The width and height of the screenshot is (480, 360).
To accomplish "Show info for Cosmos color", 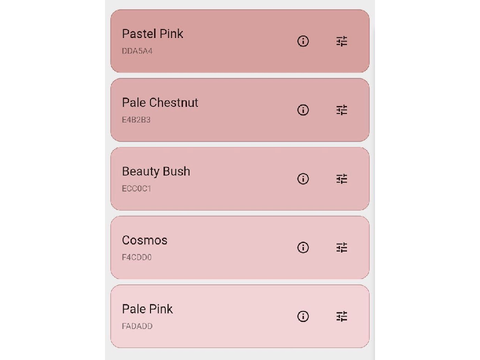I will [303, 247].
